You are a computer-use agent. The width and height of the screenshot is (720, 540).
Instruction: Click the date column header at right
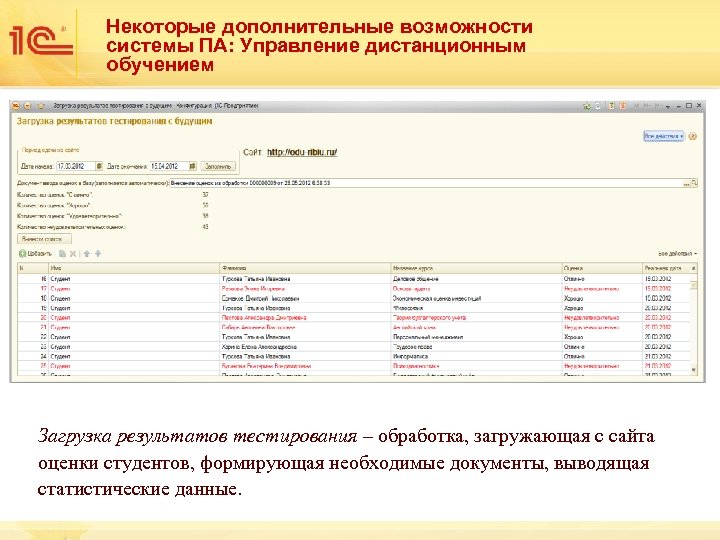(x=666, y=268)
